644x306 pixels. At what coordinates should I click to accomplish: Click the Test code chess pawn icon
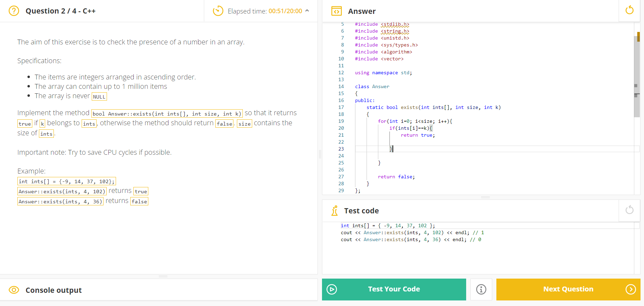tap(335, 211)
